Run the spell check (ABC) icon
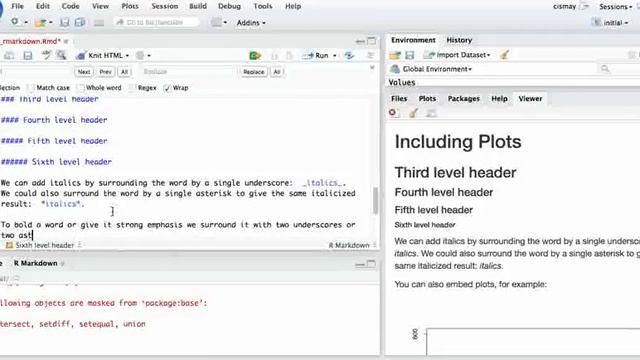The image size is (640, 360). coord(46,55)
